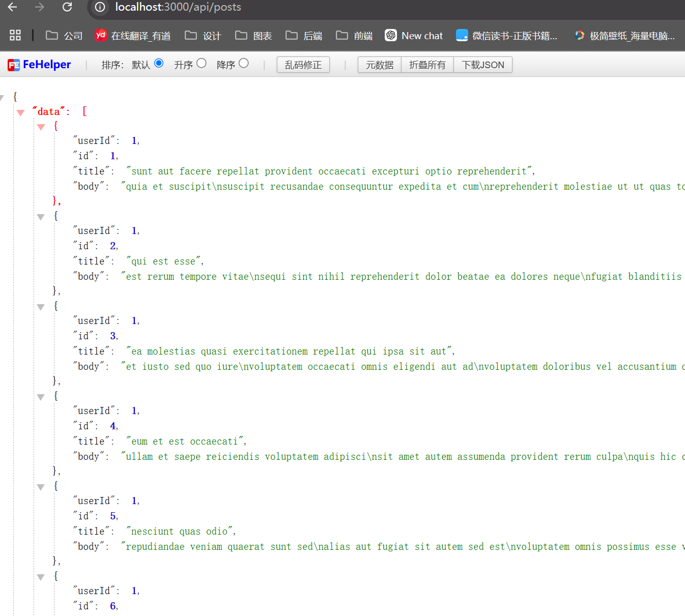This screenshot has height=616, width=685.
Task: Open the 设计 bookmark folder
Action: 203,36
